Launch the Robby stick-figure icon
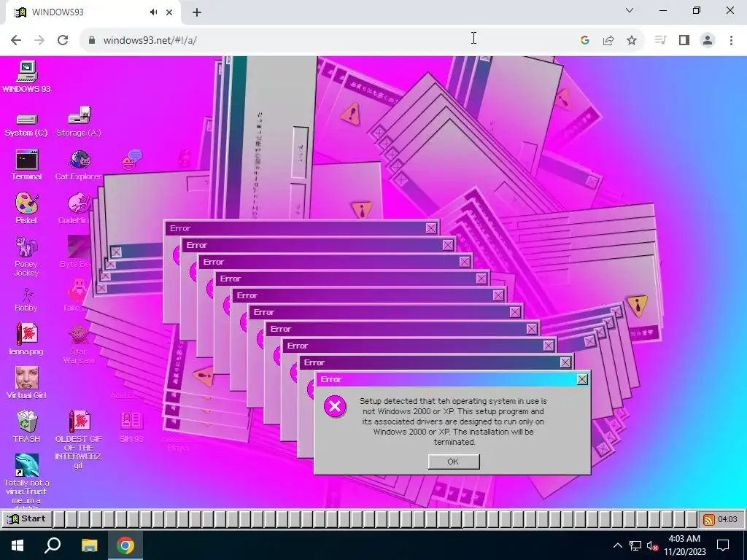The image size is (747, 560). pos(26,299)
